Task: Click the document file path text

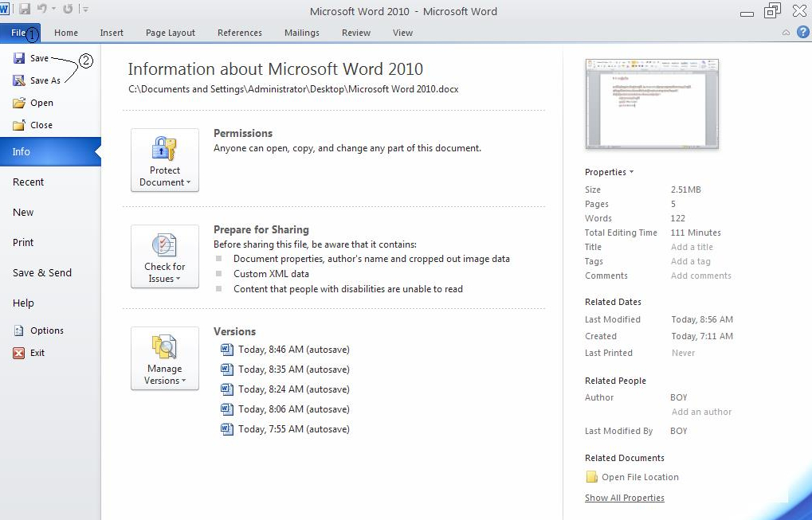Action: click(293, 89)
